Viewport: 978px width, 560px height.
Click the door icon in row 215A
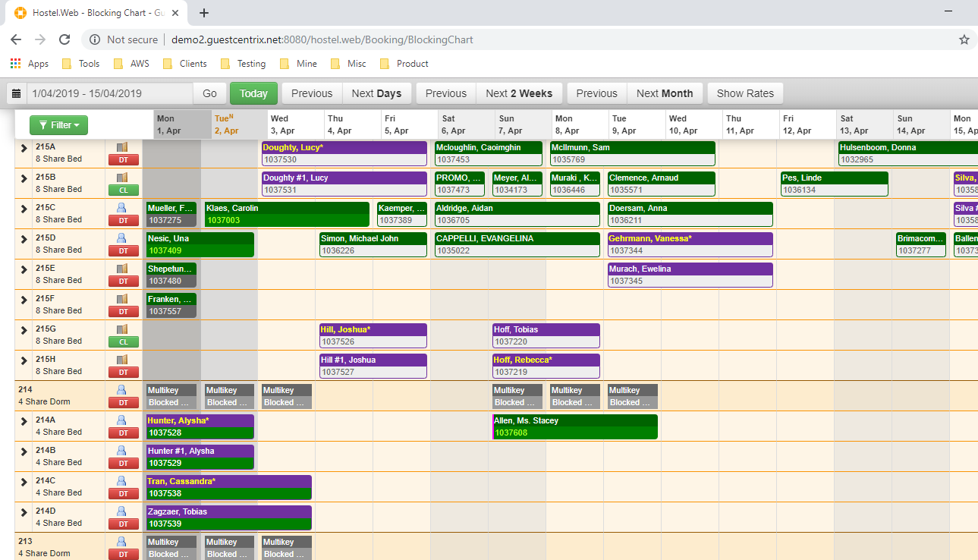tap(121, 147)
